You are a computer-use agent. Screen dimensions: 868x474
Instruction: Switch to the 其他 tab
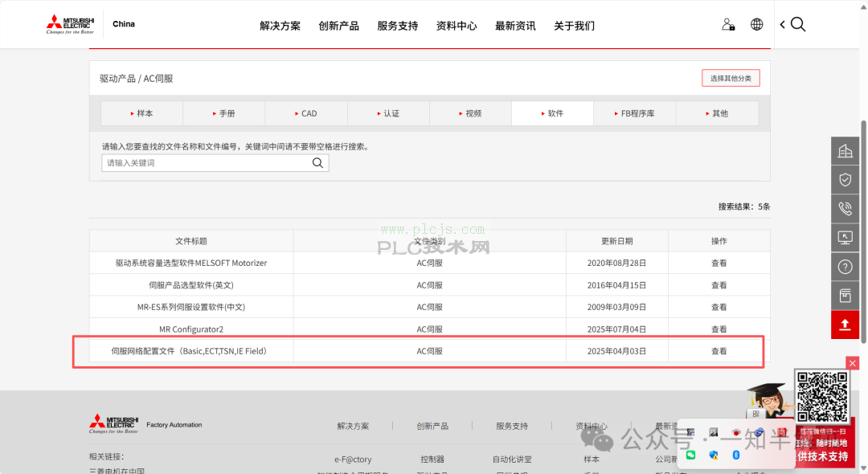click(x=717, y=113)
